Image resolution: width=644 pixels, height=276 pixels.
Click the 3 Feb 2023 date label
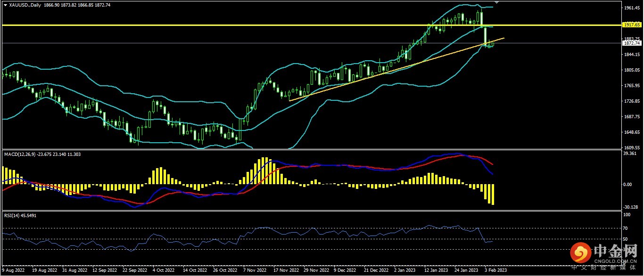pos(496,271)
